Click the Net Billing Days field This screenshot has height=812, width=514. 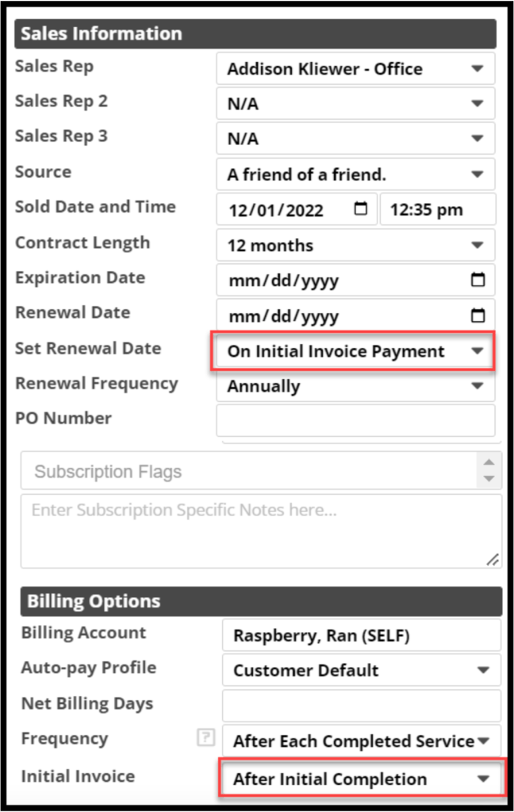pyautogui.click(x=361, y=705)
